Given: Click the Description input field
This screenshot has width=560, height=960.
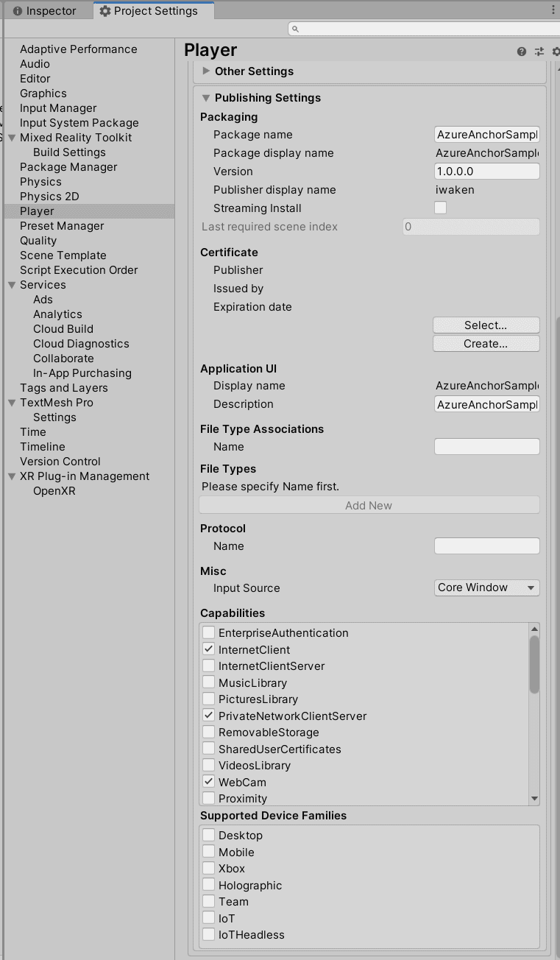Looking at the screenshot, I should (487, 404).
